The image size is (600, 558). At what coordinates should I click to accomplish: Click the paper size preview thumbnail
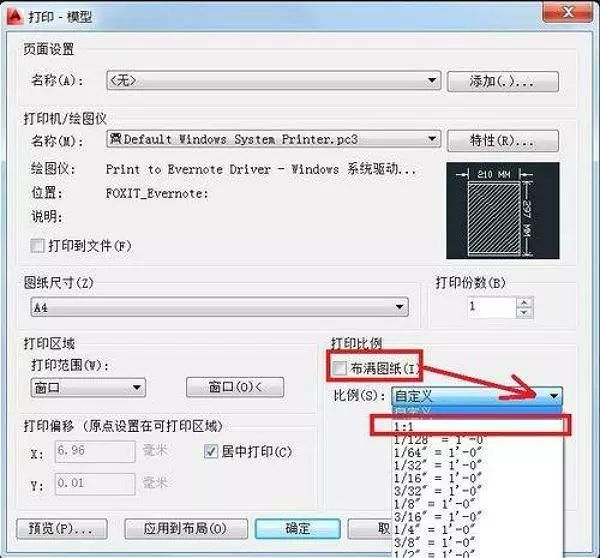click(x=502, y=210)
